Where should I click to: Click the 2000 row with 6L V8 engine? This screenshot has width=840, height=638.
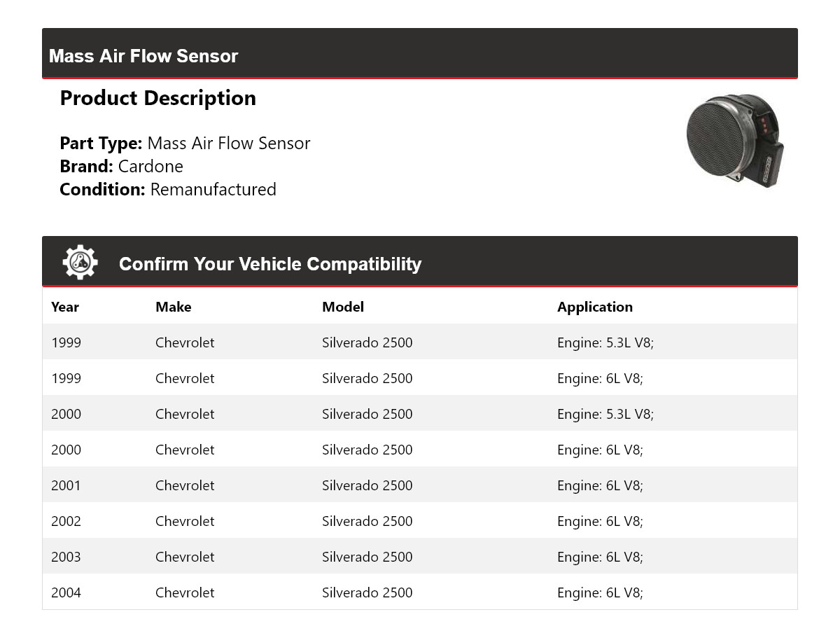pos(419,450)
